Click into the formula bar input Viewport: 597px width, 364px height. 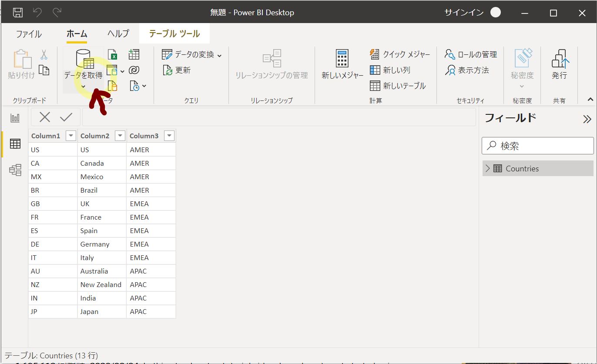[x=279, y=117]
